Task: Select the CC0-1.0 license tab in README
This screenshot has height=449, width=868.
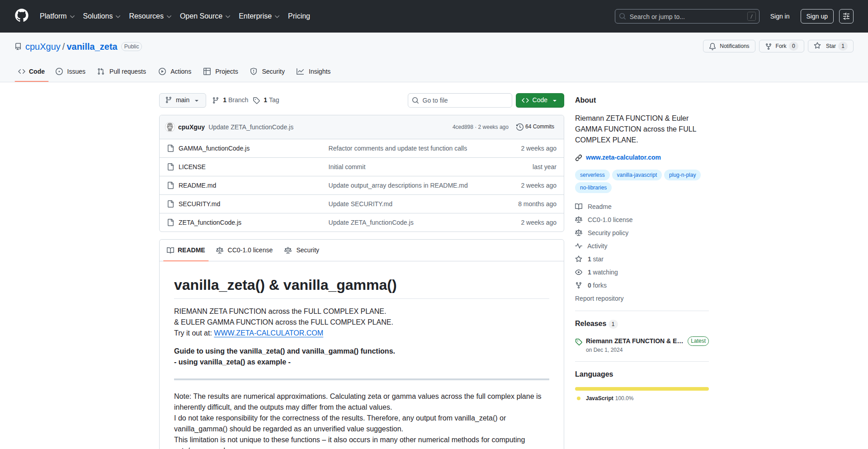Action: point(245,250)
